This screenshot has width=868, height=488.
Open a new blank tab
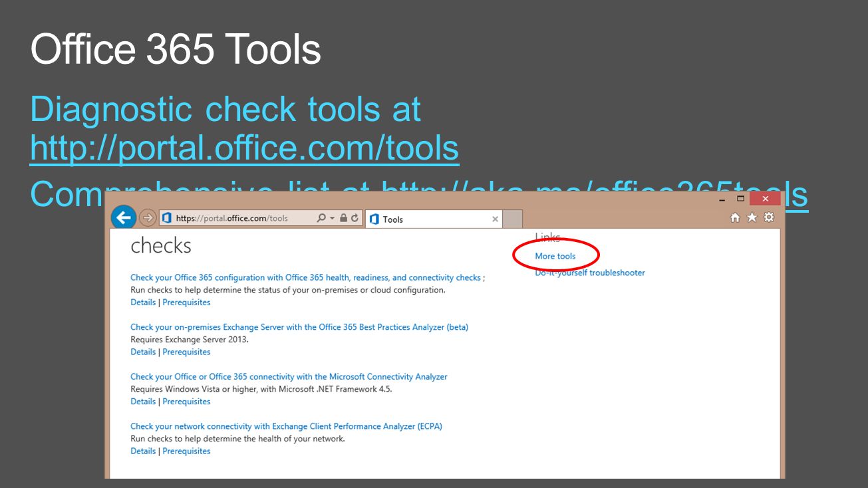point(512,219)
